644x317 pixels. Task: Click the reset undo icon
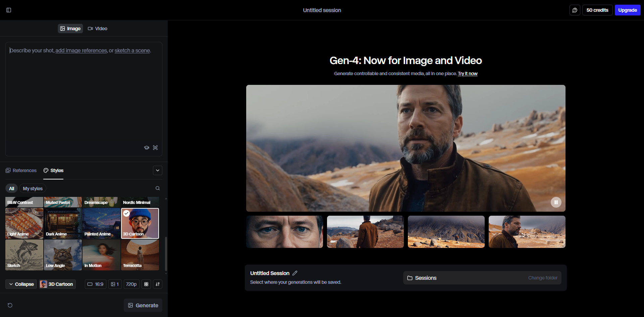click(10, 305)
